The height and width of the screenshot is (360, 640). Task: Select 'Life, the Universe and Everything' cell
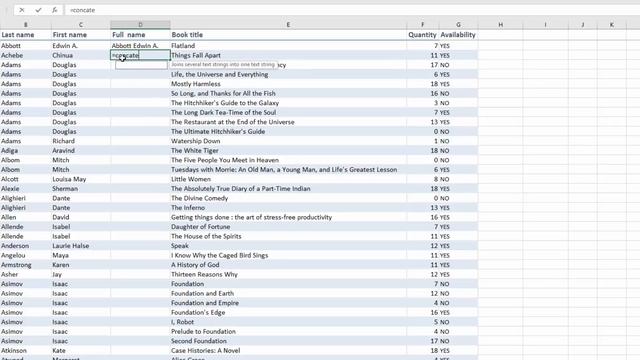click(288, 74)
